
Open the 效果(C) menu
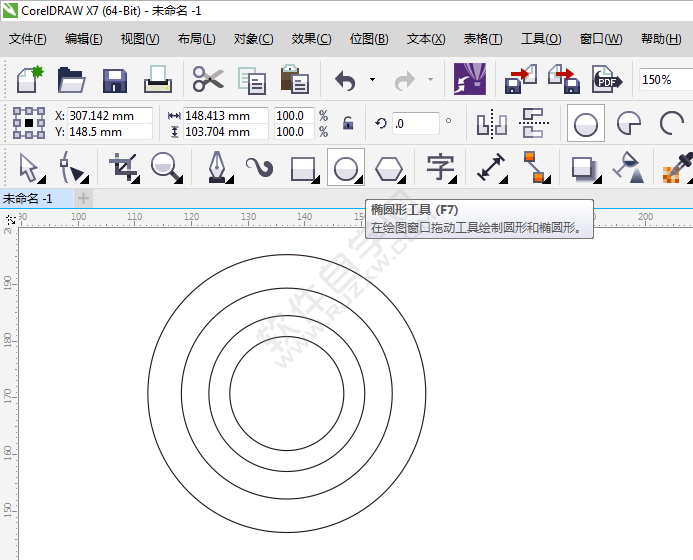point(311,39)
